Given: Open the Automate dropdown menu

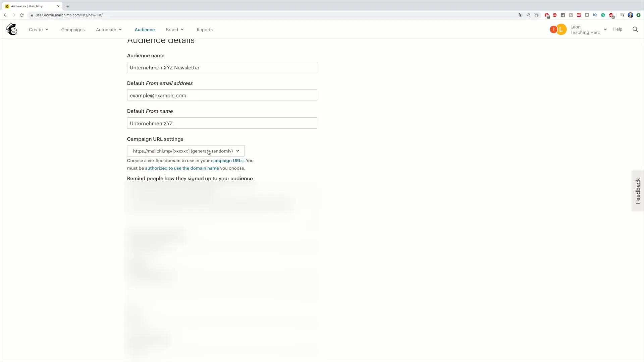Looking at the screenshot, I should click(108, 29).
